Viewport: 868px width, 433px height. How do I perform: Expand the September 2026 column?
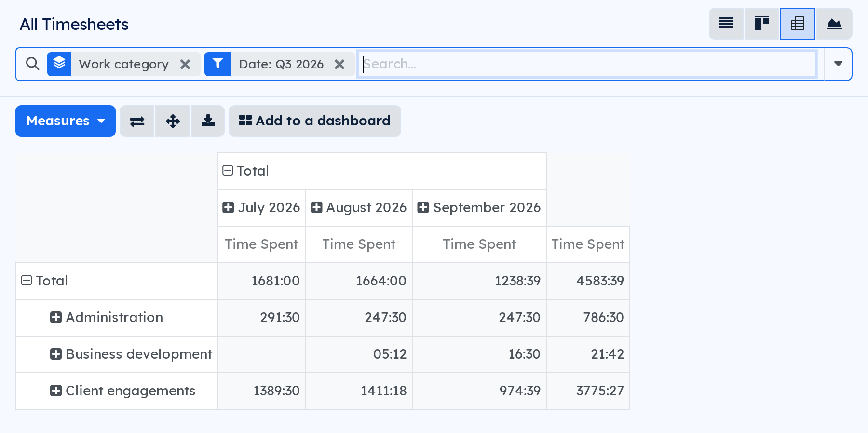pyautogui.click(x=479, y=207)
